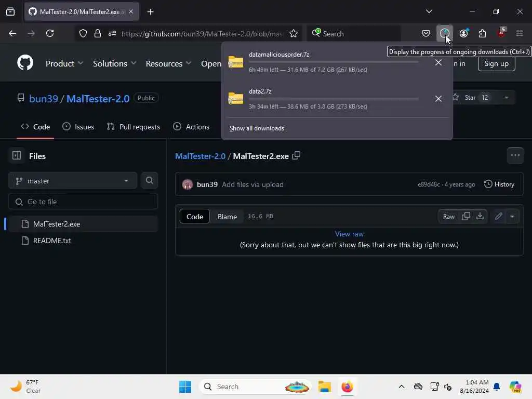The height and width of the screenshot is (399, 532).
Task: Open a new browser tab
Action: tap(150, 12)
